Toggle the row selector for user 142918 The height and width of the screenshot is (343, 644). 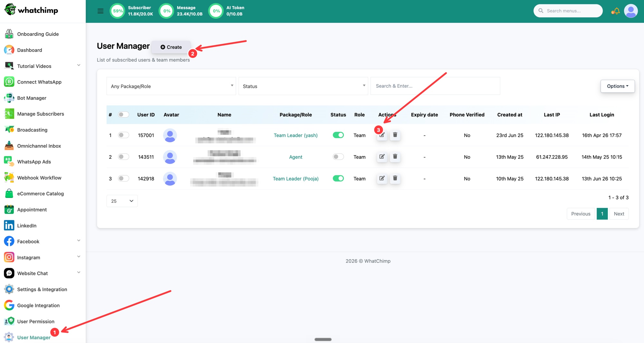pyautogui.click(x=123, y=178)
